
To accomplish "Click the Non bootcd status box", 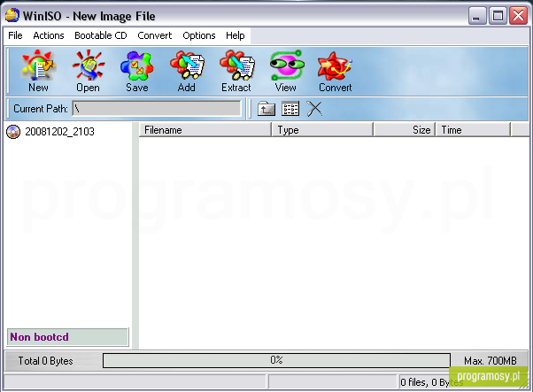I will (x=67, y=337).
